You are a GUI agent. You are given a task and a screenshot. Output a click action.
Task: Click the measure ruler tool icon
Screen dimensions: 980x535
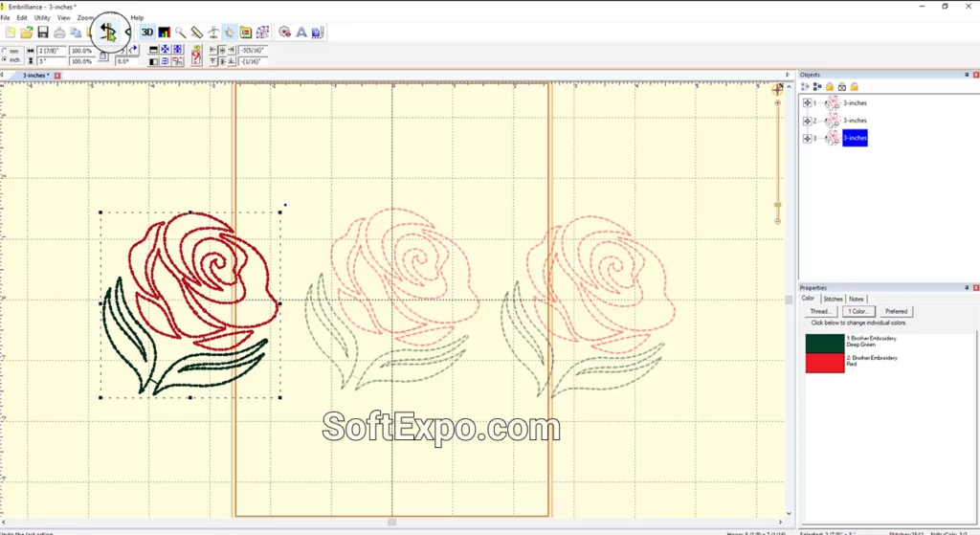coord(196,33)
